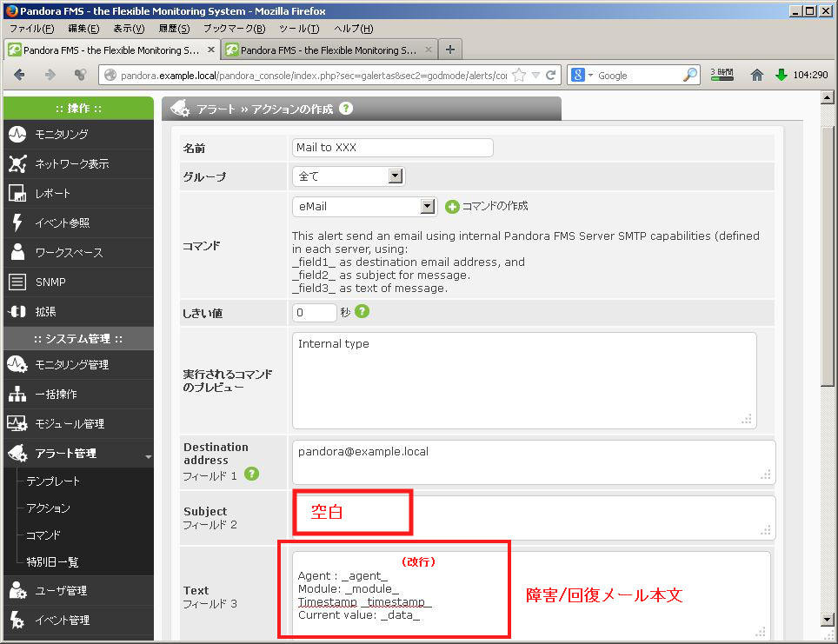Click the 名前 input field

point(393,148)
